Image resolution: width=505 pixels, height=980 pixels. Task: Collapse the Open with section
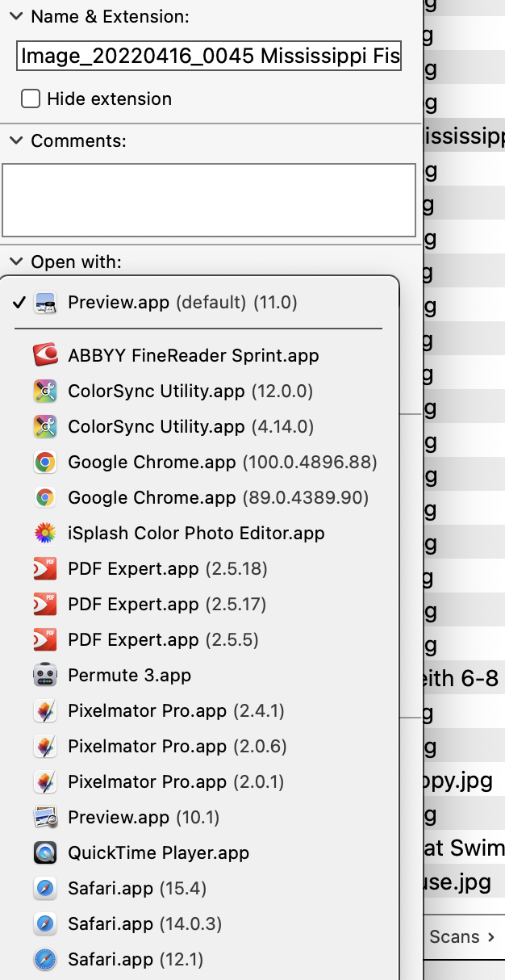(x=16, y=262)
